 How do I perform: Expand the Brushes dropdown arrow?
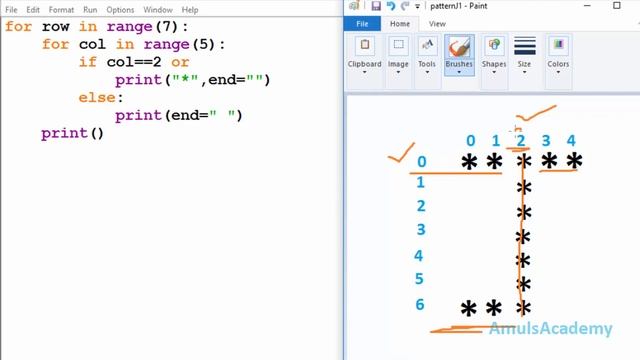pyautogui.click(x=459, y=72)
